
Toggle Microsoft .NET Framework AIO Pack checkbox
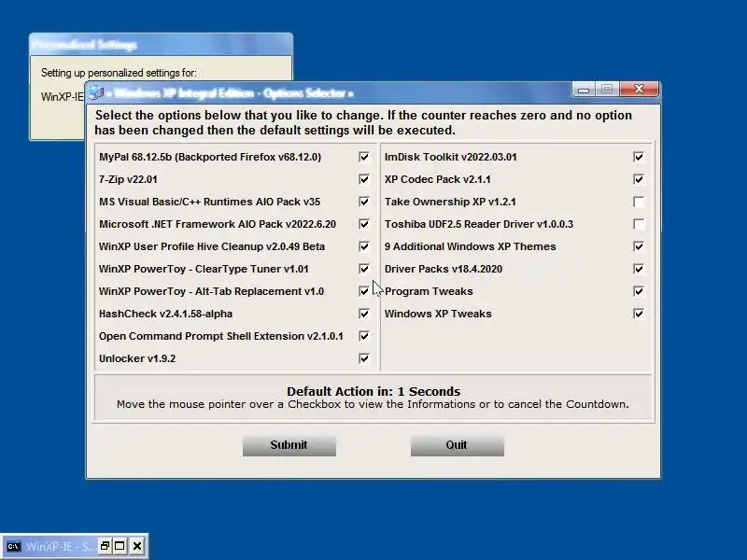point(364,224)
